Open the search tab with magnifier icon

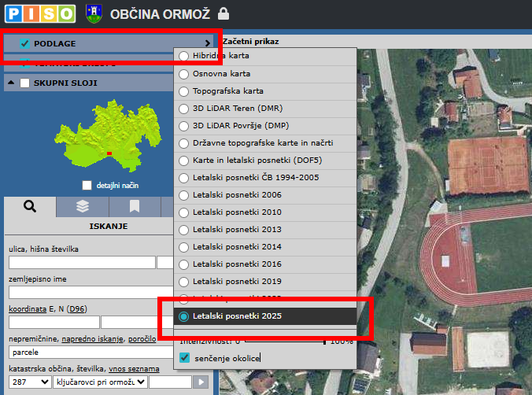click(x=30, y=206)
